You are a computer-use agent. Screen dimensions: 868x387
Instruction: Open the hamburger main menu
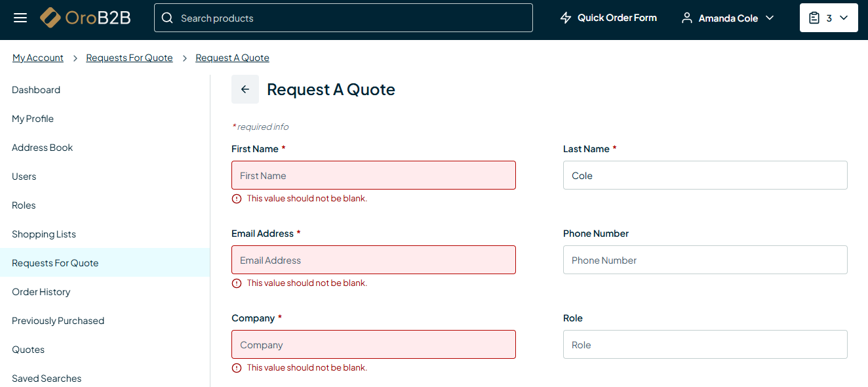[20, 18]
